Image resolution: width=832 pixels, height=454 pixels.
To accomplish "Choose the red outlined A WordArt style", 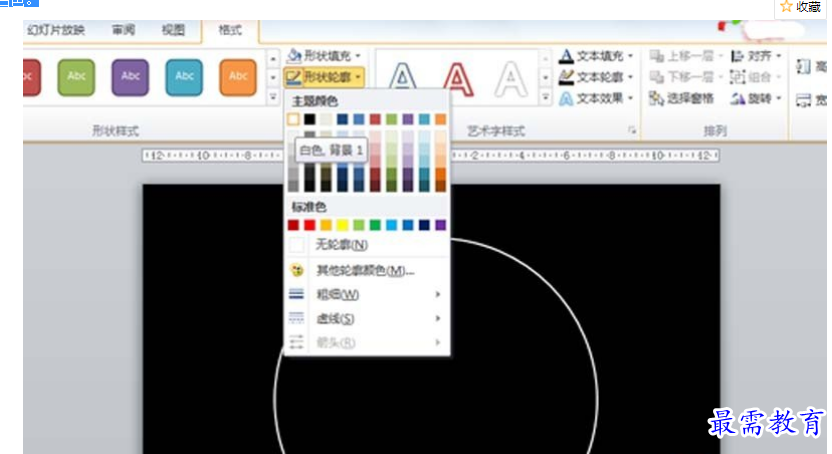I will point(457,78).
